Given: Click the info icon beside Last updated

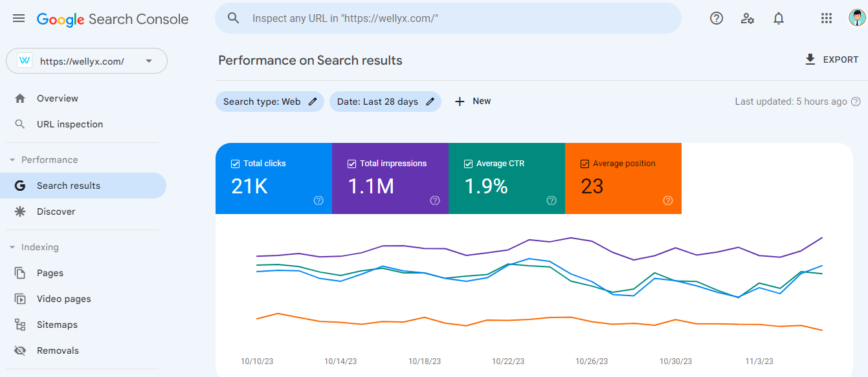Looking at the screenshot, I should [x=856, y=102].
